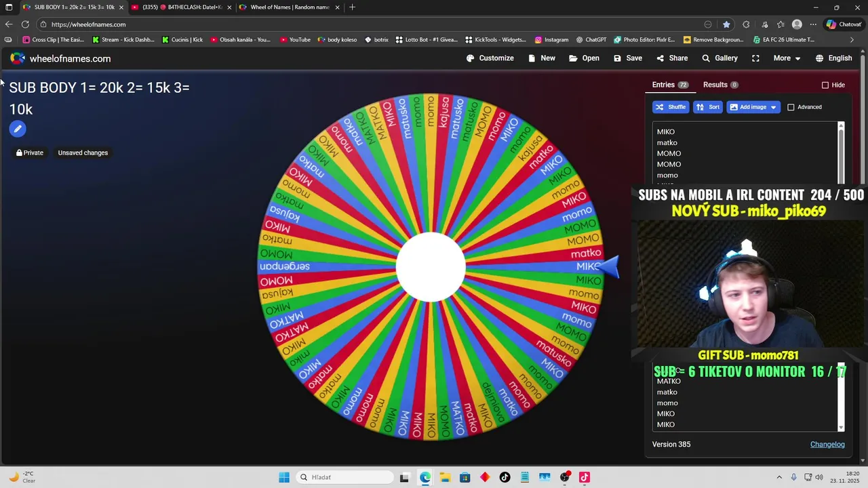Open the Changelog link

(x=827, y=444)
